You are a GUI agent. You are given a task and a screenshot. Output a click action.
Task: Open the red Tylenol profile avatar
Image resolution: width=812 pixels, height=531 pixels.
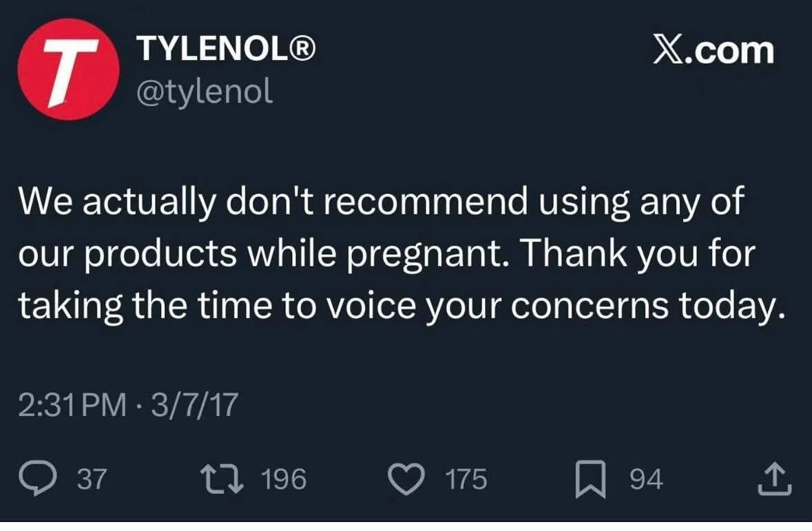(68, 69)
